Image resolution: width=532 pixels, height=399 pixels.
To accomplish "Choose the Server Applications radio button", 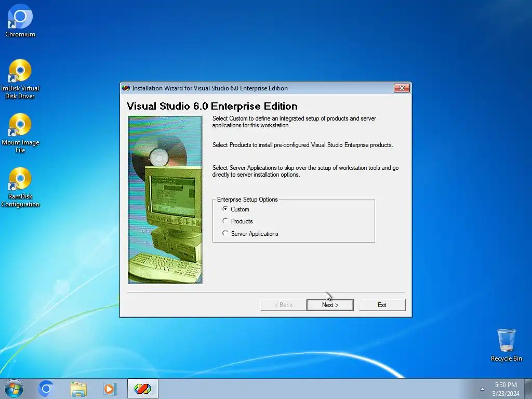I will [250, 233].
